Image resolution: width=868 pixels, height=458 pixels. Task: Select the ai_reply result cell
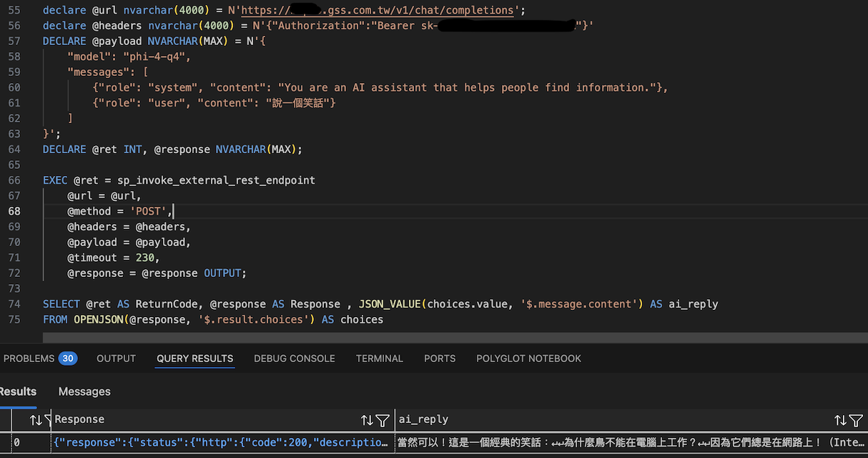631,443
